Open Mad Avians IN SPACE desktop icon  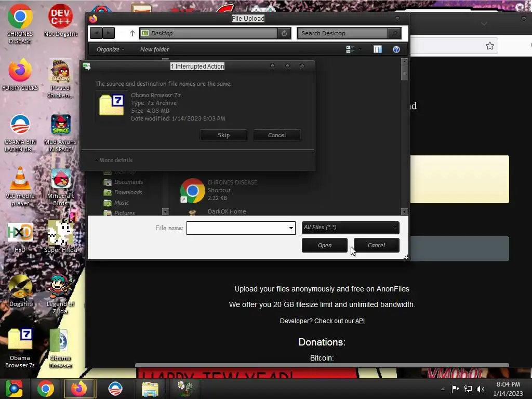click(60, 132)
